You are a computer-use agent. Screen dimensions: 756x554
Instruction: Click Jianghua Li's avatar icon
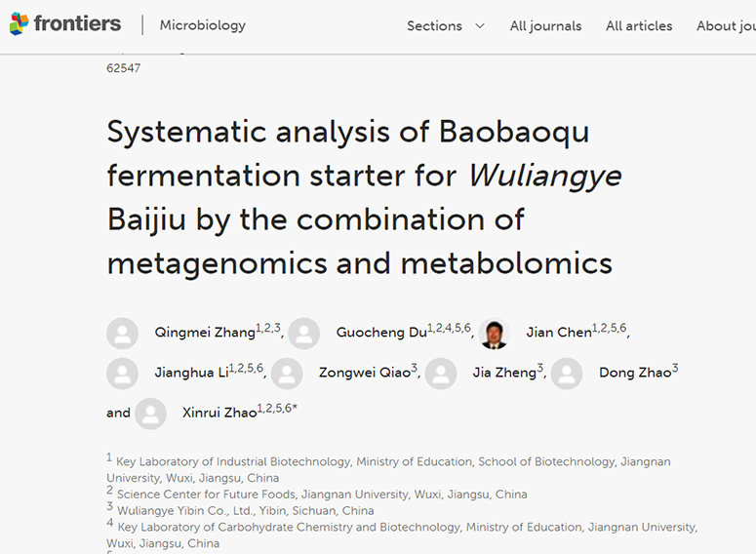tap(122, 374)
